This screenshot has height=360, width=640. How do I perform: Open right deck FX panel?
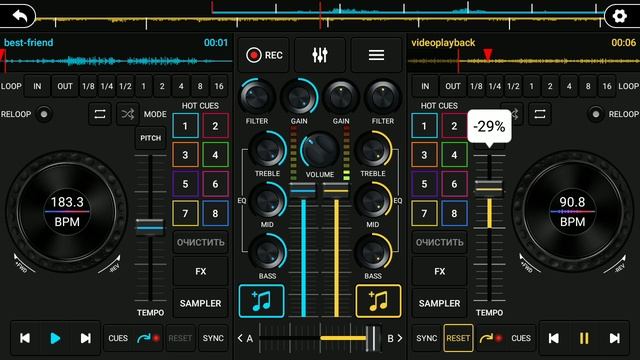pos(440,271)
